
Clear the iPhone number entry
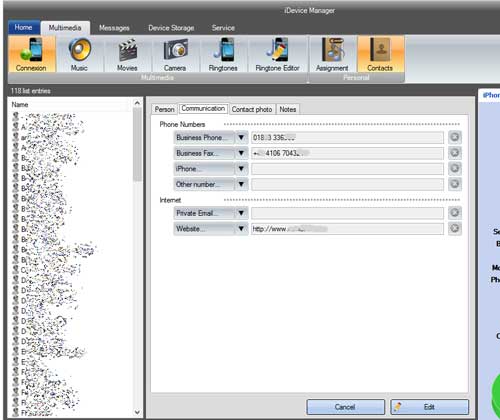[455, 168]
